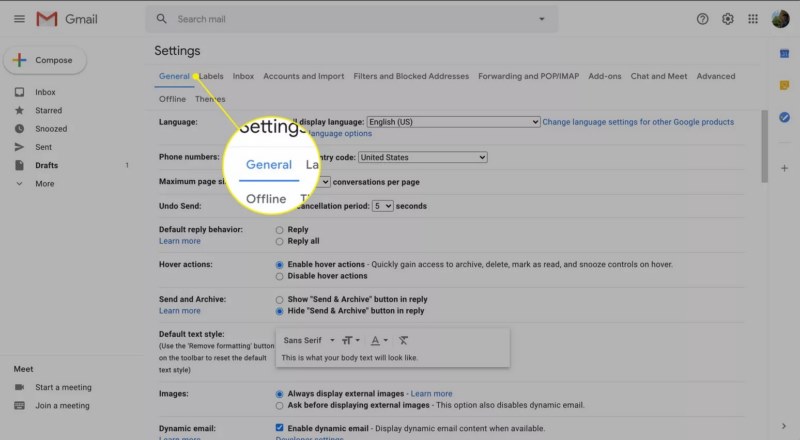This screenshot has width=800, height=440.
Task: Open Snoozed folder label
Action: point(51,129)
